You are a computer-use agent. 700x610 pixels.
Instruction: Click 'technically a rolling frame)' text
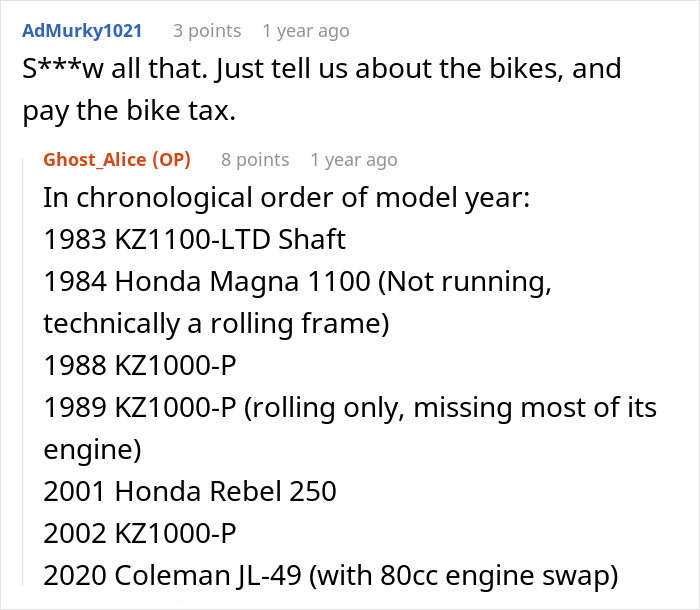215,323
